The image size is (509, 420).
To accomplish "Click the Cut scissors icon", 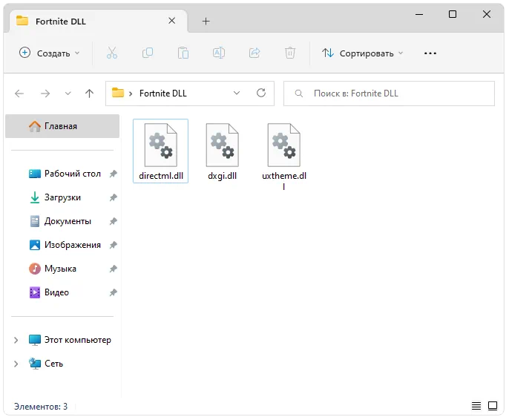I will click(112, 53).
